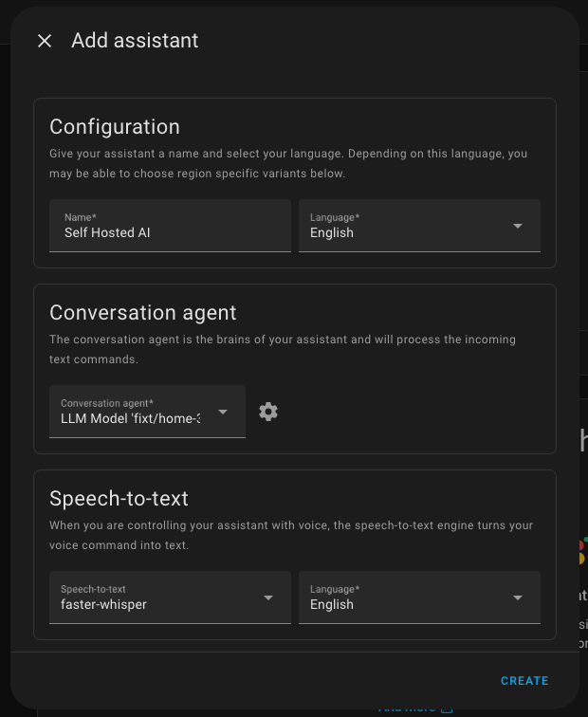
Task: Click the Configuration Language dropdown arrow
Action: click(518, 226)
